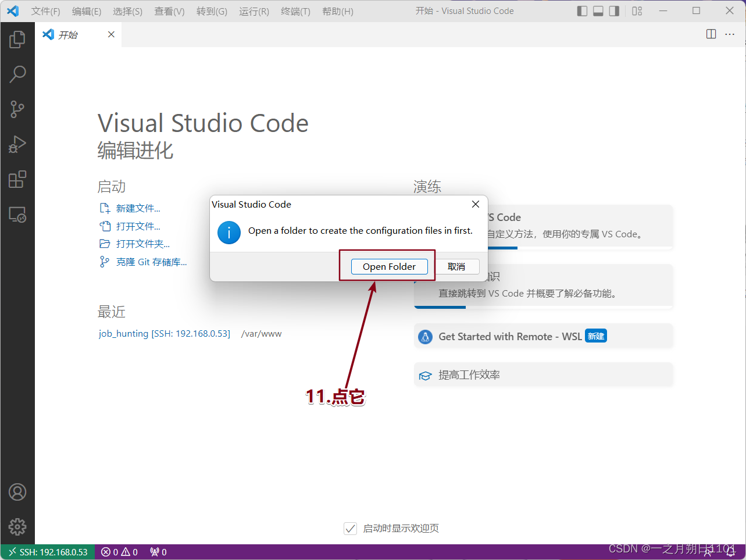Open the 运行(R) menu
746x560 pixels.
[254, 11]
